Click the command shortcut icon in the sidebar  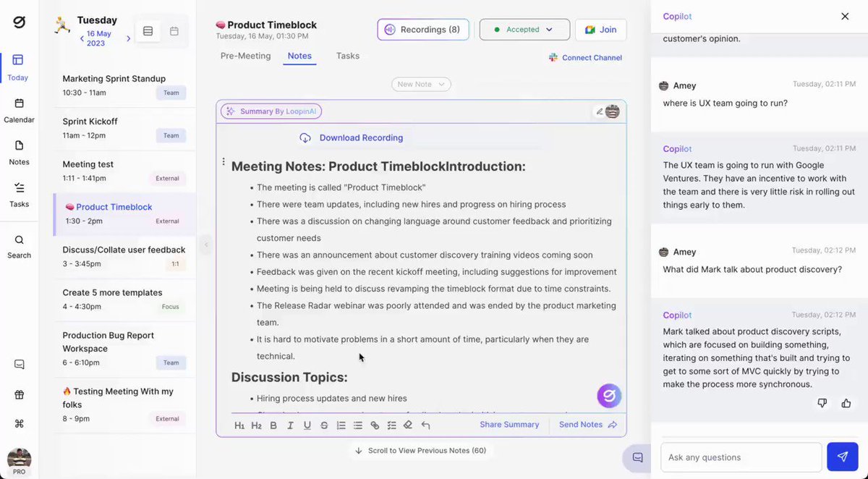coord(19,424)
